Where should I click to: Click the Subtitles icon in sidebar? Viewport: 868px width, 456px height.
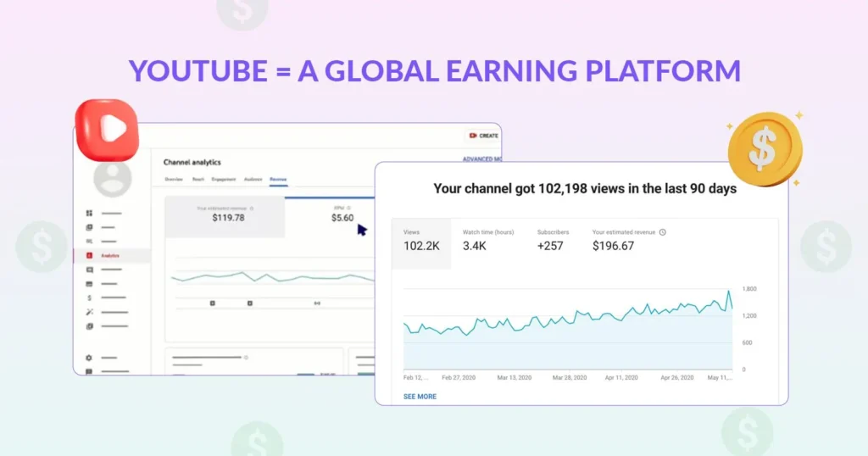(89, 284)
